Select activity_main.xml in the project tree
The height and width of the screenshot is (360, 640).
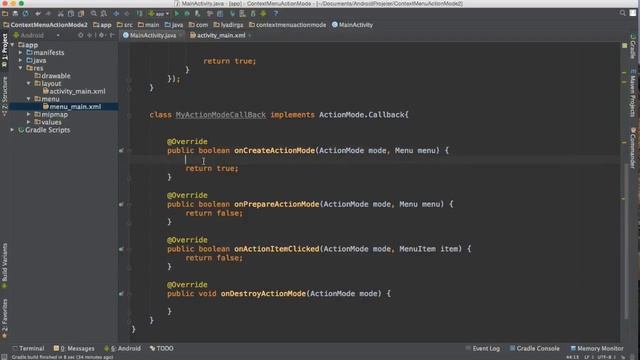point(74,91)
